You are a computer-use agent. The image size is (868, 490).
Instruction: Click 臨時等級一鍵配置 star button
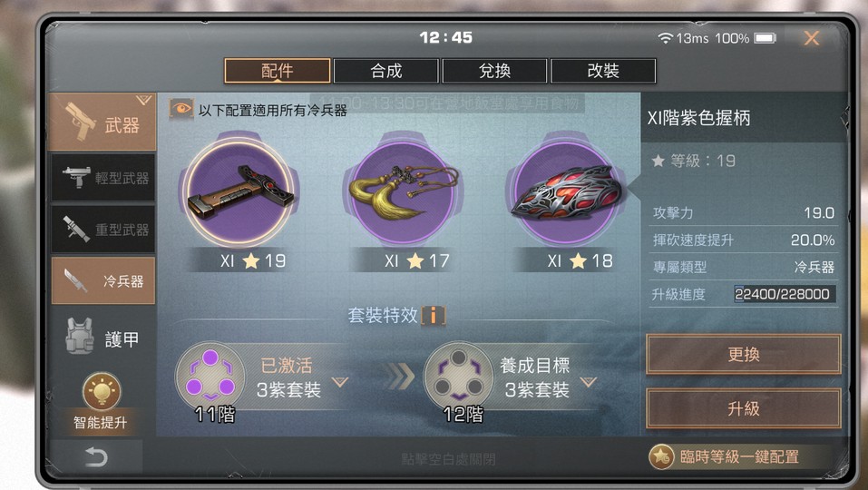[726, 456]
